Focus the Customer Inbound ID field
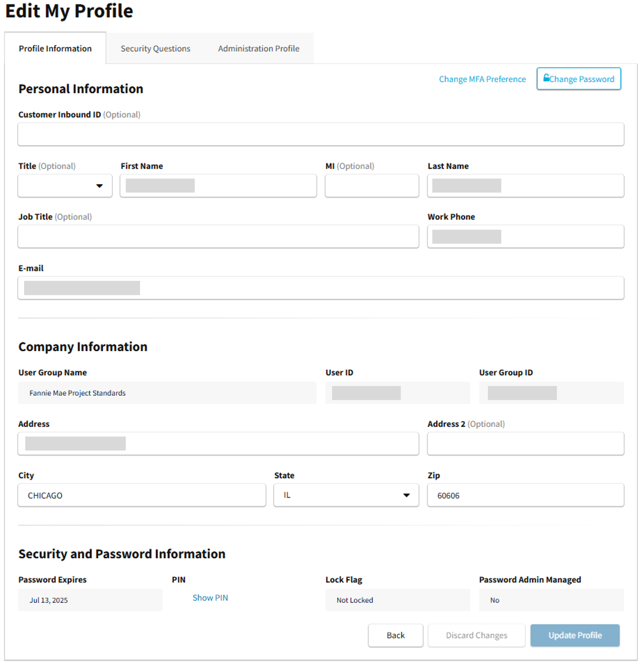Viewport: 644px width, 666px height. click(x=321, y=135)
